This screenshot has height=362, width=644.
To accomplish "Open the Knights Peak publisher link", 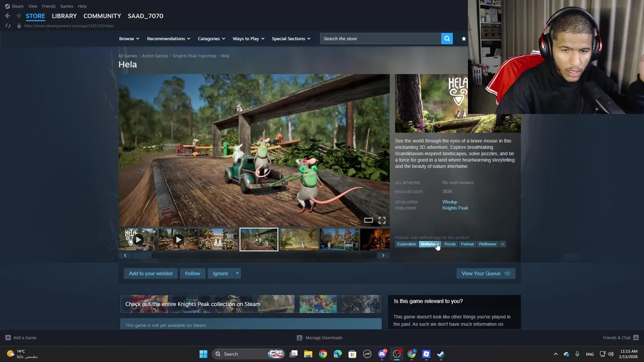I will (455, 208).
